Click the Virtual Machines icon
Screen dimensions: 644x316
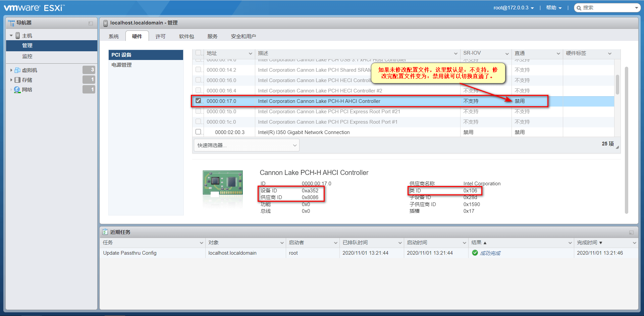pos(17,70)
